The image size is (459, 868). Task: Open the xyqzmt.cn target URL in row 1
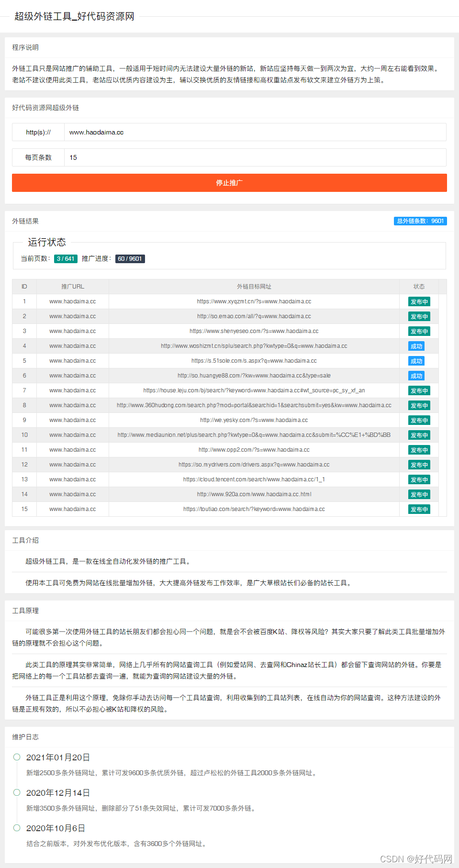pyautogui.click(x=254, y=301)
